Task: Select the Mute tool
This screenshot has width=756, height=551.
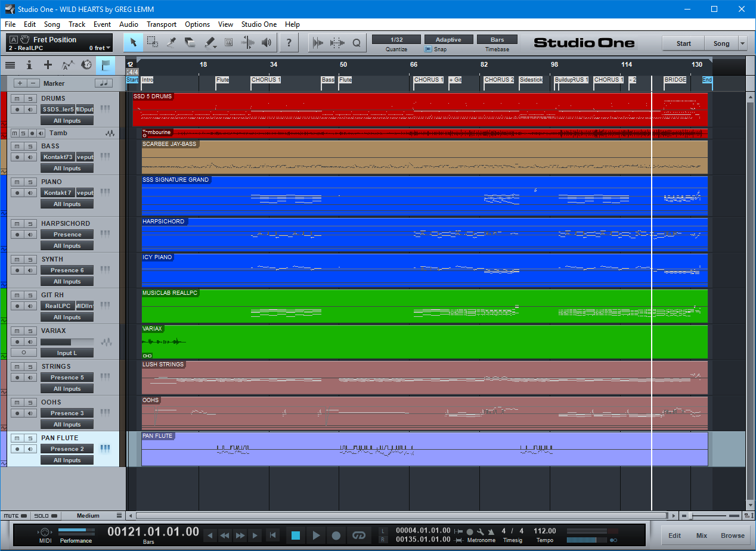Action: [x=228, y=42]
